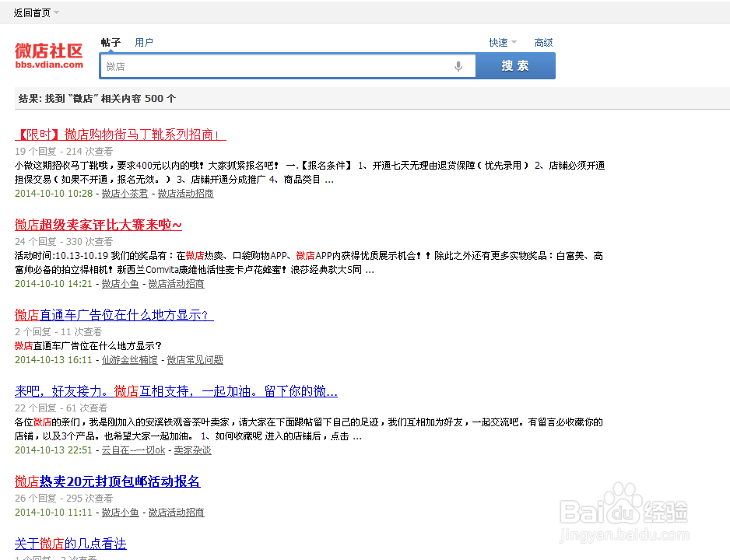This screenshot has width=730, height=560.
Task: Open 微店活动招商 forum under 20元封顶 post
Action: (176, 513)
